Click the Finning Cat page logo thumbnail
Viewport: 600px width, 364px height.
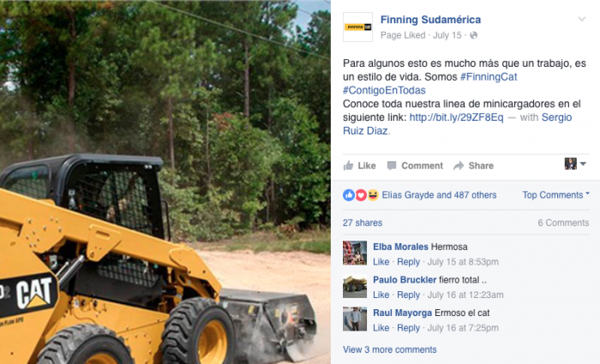click(357, 27)
